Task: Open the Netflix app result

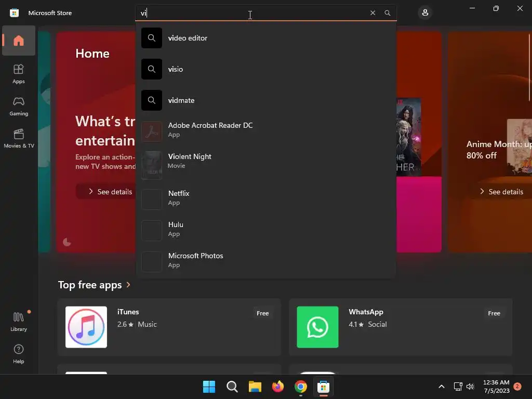Action: point(265,198)
